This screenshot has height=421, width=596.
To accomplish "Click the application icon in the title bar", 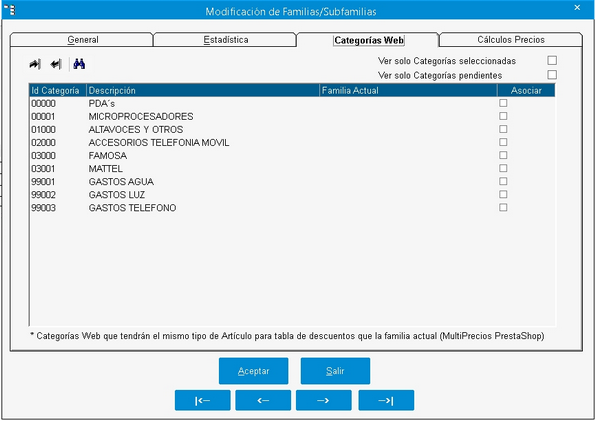I will tap(10, 9).
